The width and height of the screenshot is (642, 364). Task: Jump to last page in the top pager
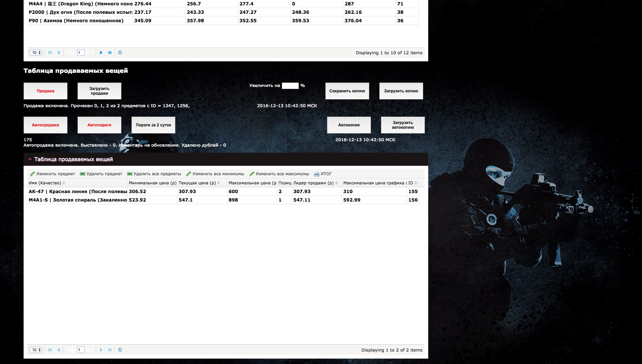pyautogui.click(x=110, y=53)
